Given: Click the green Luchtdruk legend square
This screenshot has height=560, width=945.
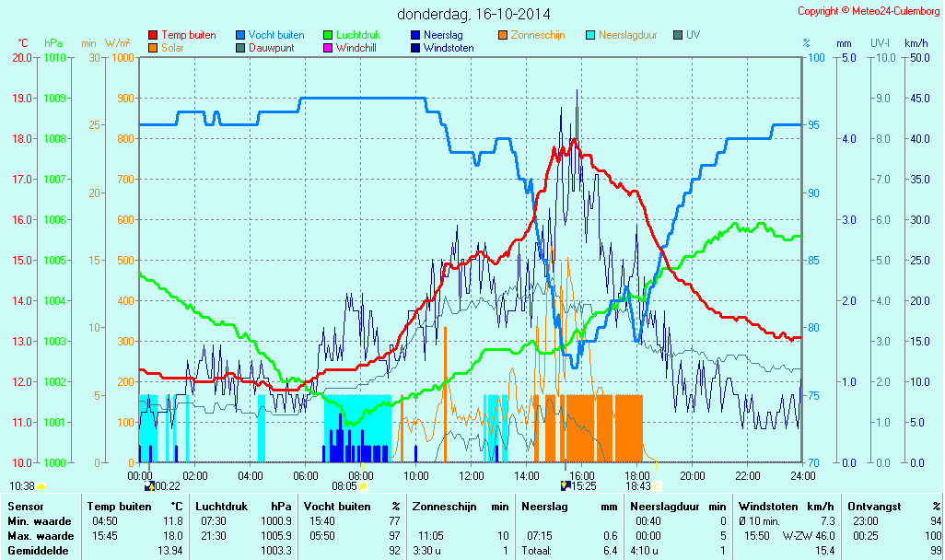Looking at the screenshot, I should pyautogui.click(x=328, y=35).
